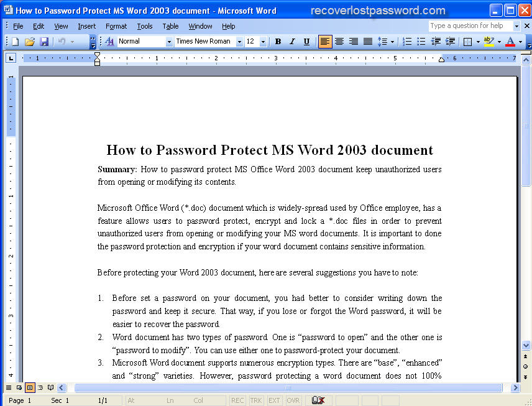Toggle EXT extend selection mode

[274, 400]
